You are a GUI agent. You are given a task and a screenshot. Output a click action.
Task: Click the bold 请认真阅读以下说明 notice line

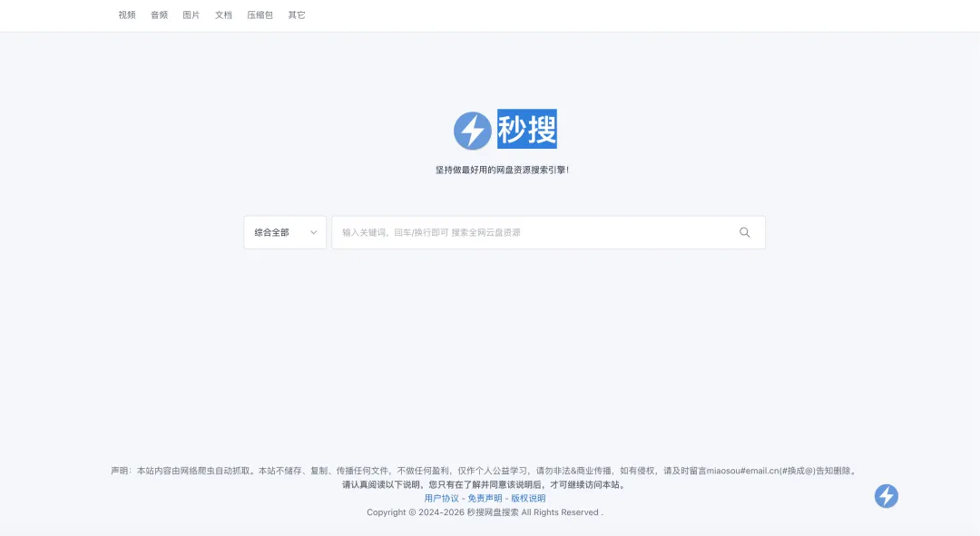click(x=485, y=485)
